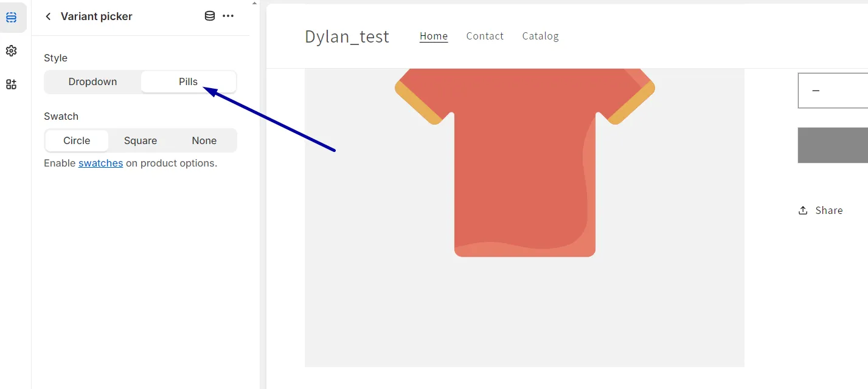Go back using the left chevron
Screen dimensions: 868x389
click(48, 16)
